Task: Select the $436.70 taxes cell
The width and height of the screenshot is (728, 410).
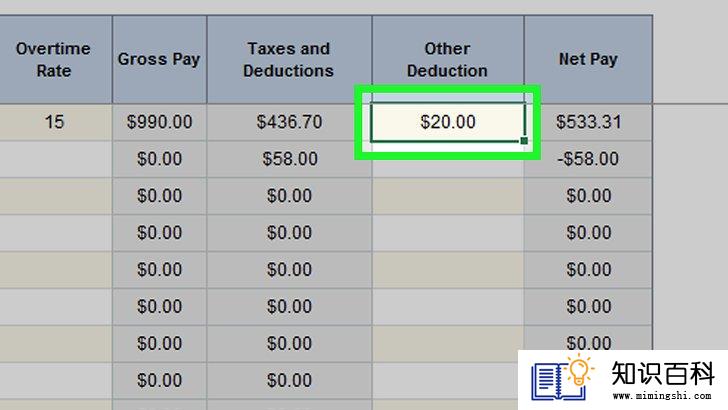Action: click(x=289, y=122)
